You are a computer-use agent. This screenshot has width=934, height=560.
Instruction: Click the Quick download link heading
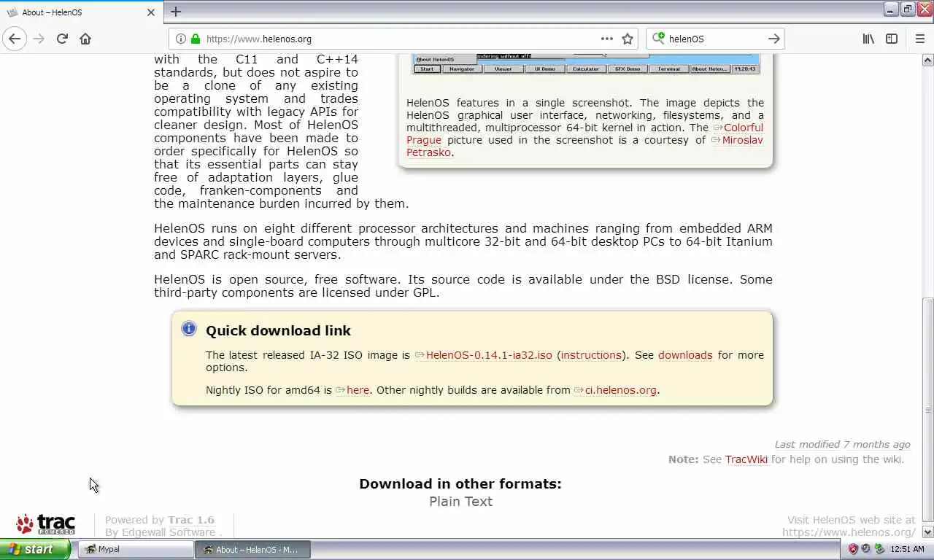[278, 330]
